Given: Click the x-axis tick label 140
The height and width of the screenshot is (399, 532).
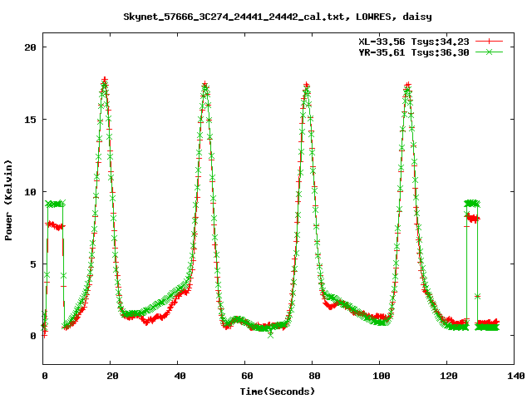Looking at the screenshot, I should (514, 376).
